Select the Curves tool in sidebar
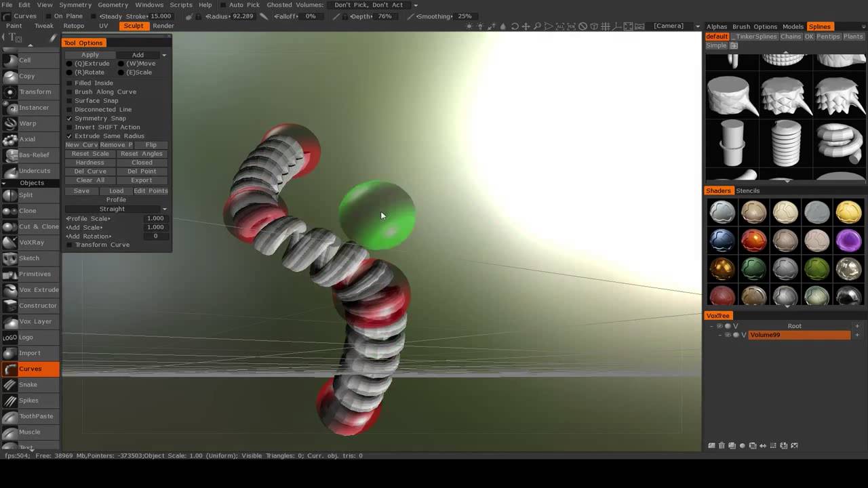This screenshot has width=868, height=488. (x=30, y=369)
